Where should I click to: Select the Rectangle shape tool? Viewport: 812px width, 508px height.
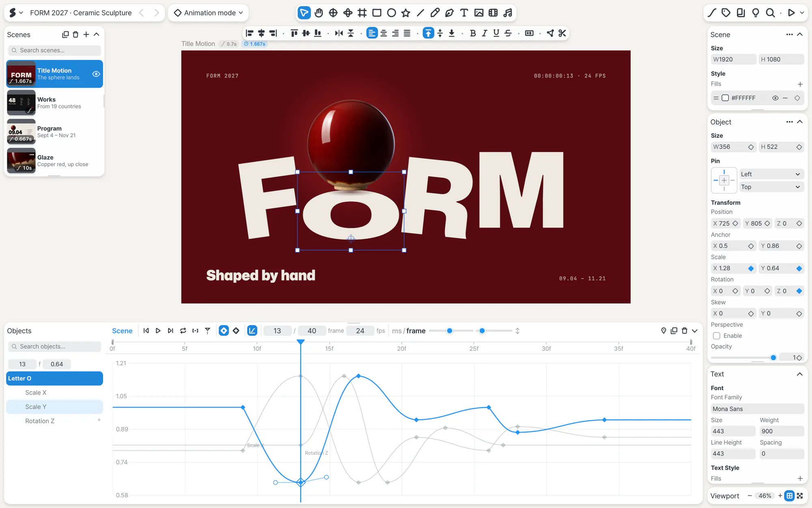[377, 13]
